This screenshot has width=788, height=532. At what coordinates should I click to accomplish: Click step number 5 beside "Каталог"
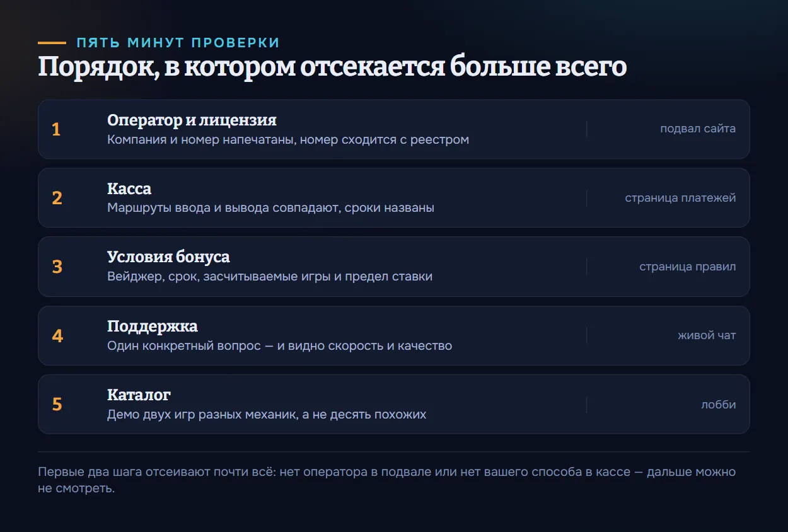click(57, 405)
